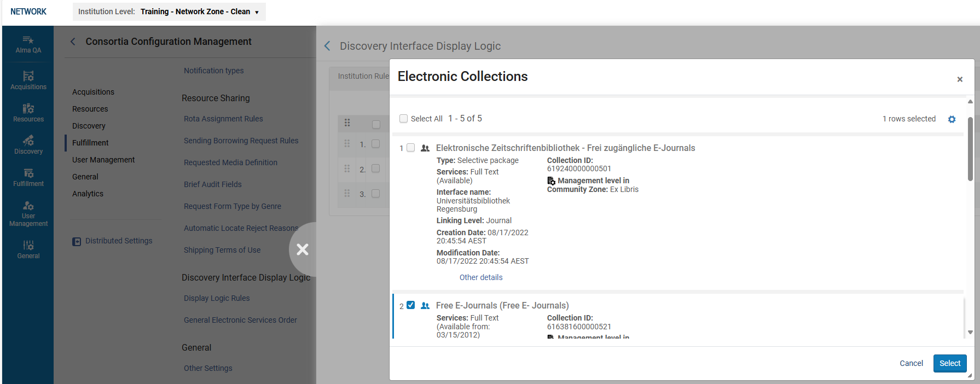Open Other details link
980x384 pixels.
480,277
